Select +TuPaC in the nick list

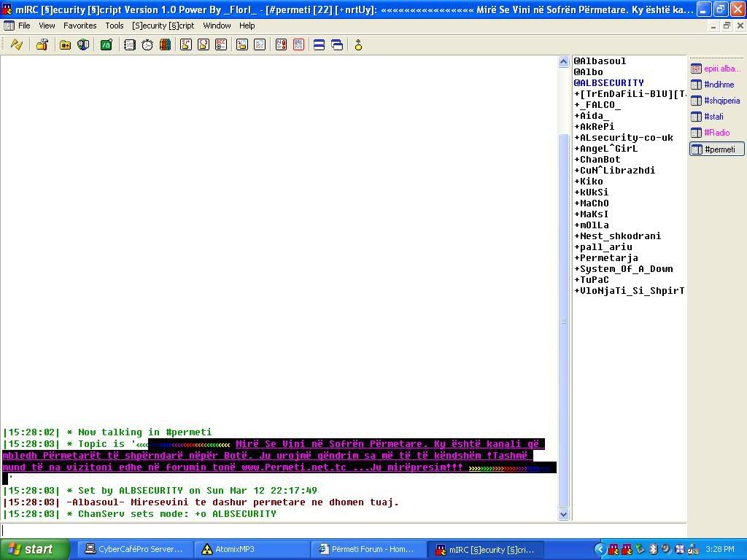(x=591, y=280)
